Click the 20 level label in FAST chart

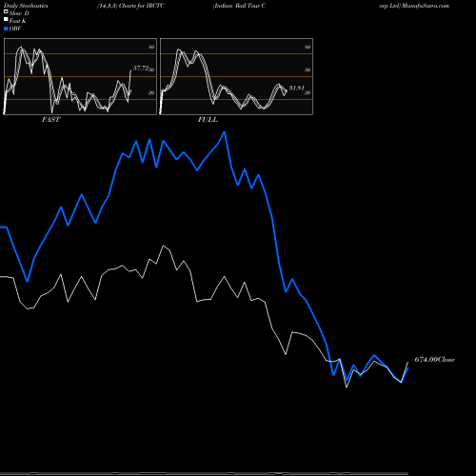point(151,93)
